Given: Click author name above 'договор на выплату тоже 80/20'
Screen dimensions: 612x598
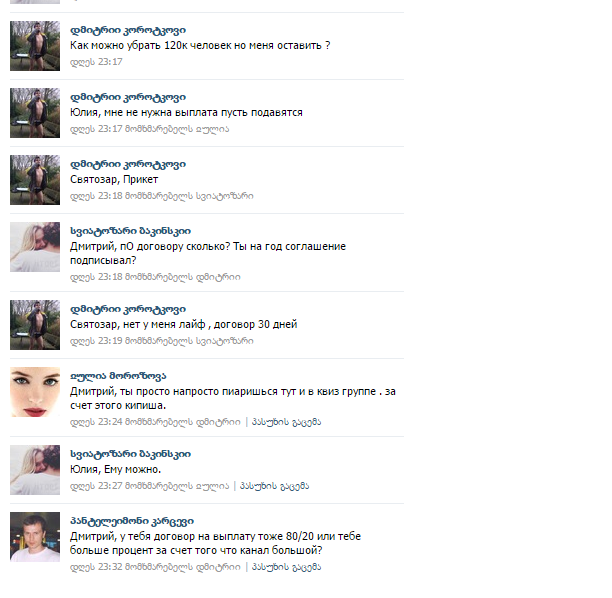Looking at the screenshot, I should coord(132,521).
